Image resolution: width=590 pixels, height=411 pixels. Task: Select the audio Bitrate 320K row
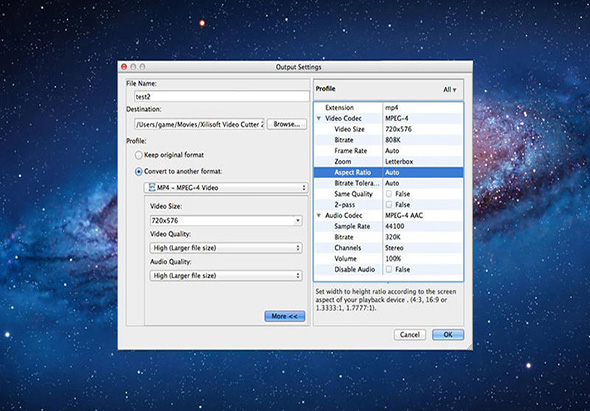[x=388, y=237]
